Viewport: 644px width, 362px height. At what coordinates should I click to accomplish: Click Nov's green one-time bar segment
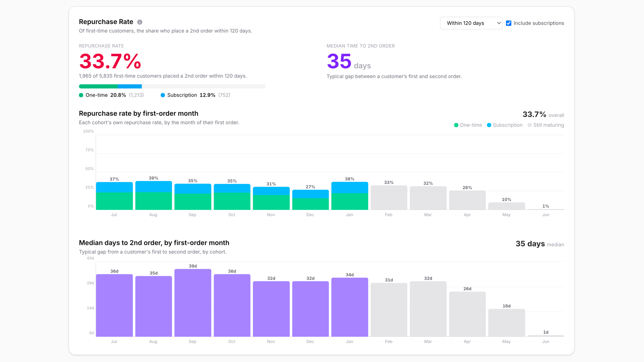[271, 203]
